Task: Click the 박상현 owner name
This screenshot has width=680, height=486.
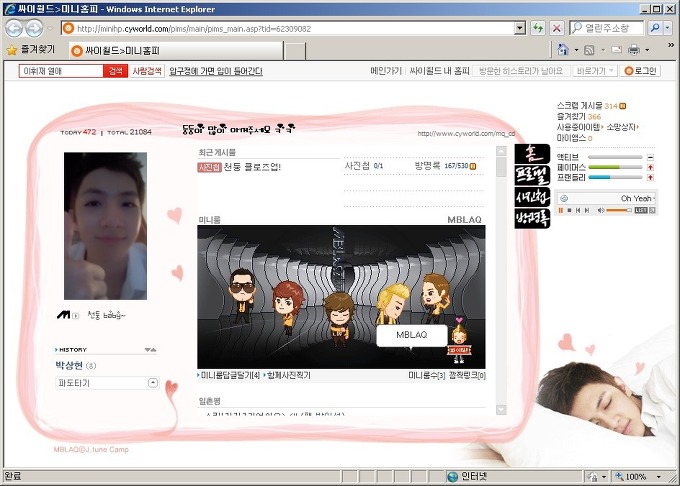Action: 69,365
